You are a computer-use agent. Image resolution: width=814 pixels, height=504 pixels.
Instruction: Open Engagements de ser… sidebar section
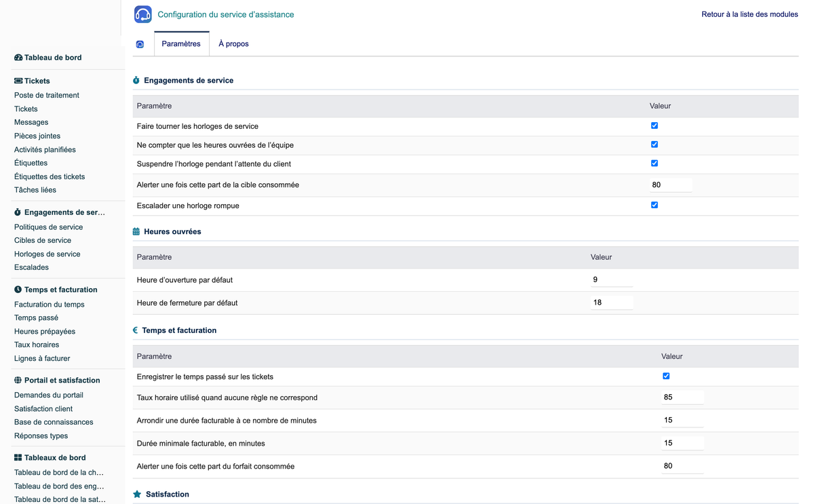click(64, 212)
